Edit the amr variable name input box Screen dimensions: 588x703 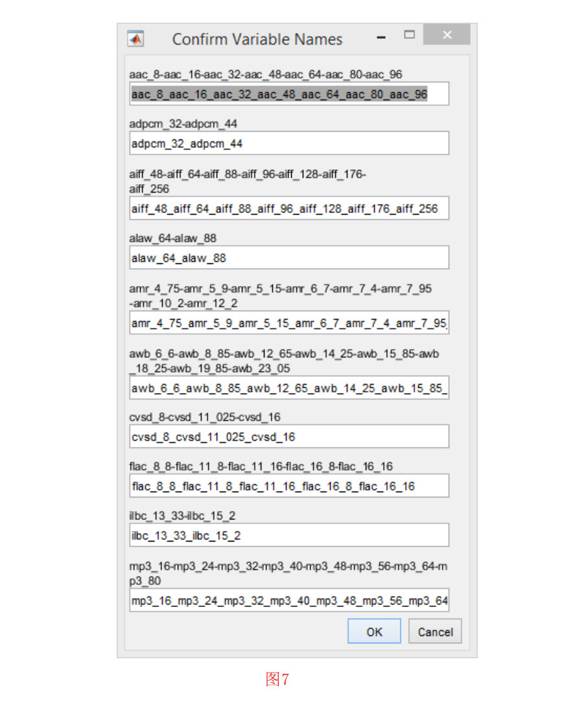pyautogui.click(x=288, y=323)
